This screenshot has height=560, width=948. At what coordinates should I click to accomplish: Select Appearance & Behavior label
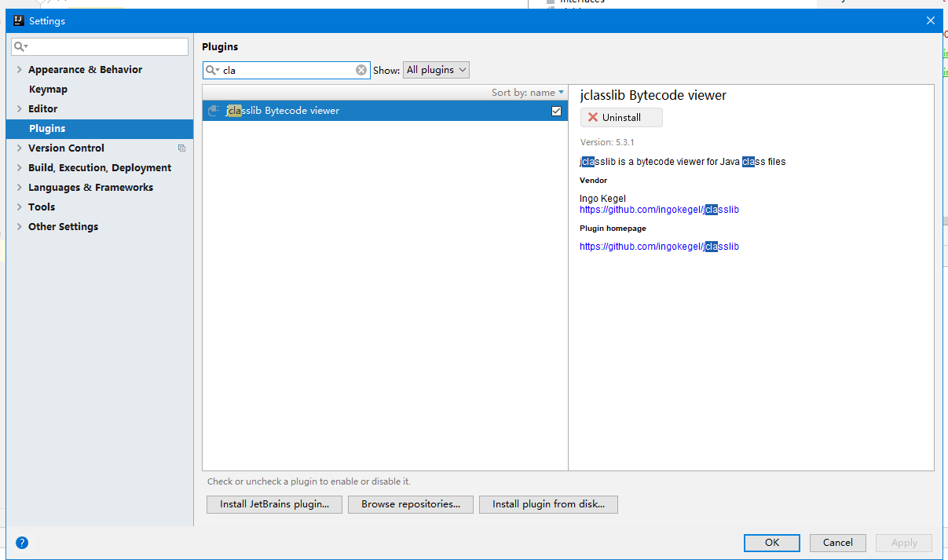pos(85,70)
